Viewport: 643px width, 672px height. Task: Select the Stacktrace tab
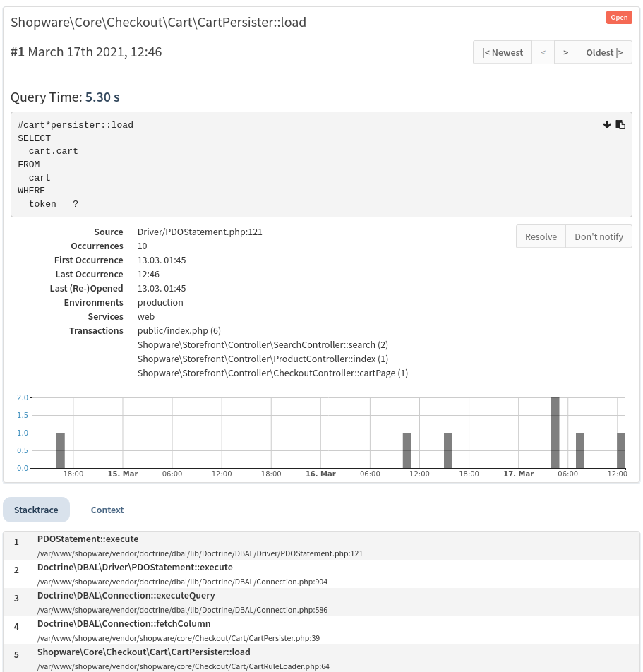click(x=36, y=510)
